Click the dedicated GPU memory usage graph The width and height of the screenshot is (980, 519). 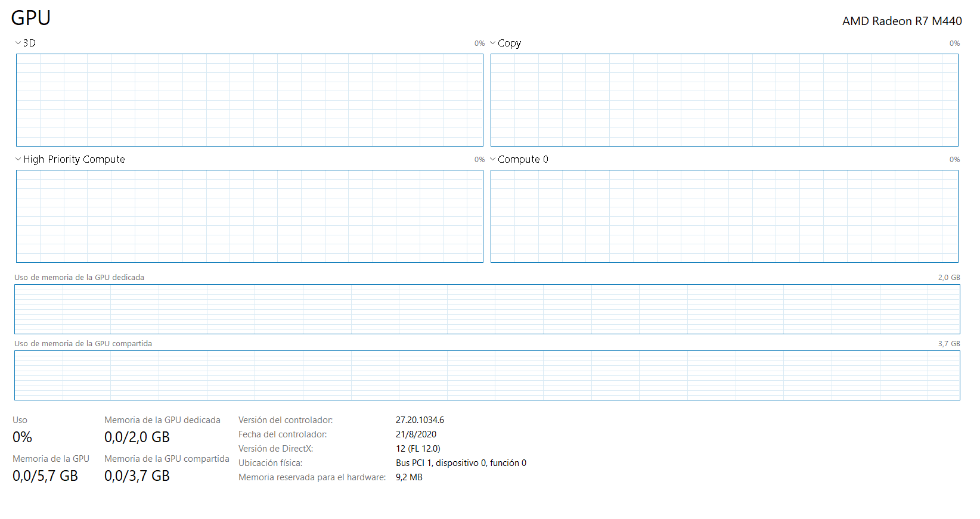487,309
